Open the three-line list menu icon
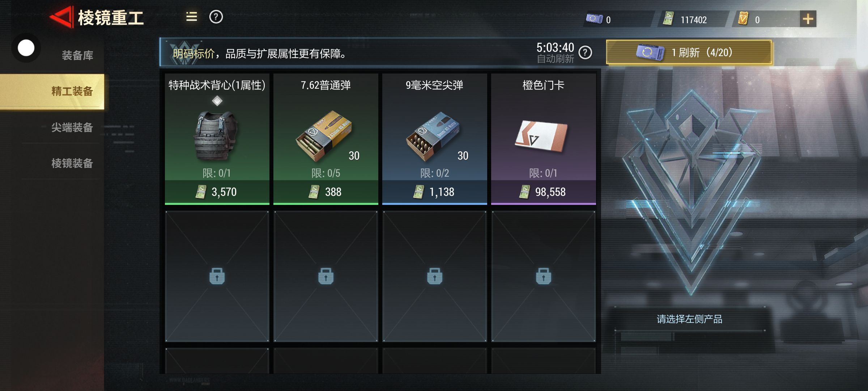 coord(191,17)
